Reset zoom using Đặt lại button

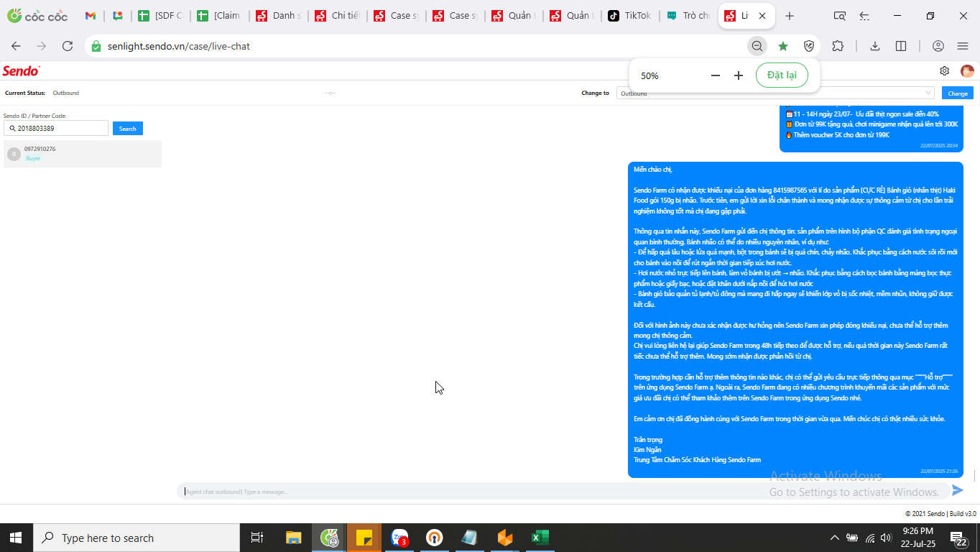(x=782, y=75)
